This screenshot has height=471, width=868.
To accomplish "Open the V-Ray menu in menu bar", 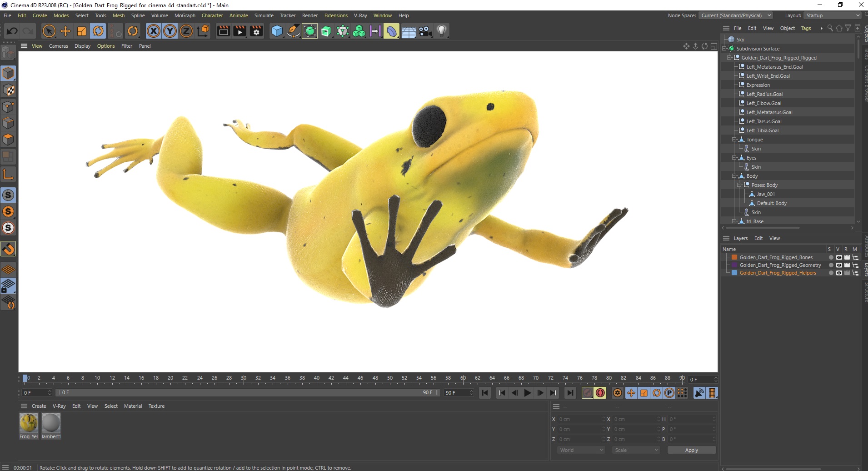I will [x=360, y=15].
